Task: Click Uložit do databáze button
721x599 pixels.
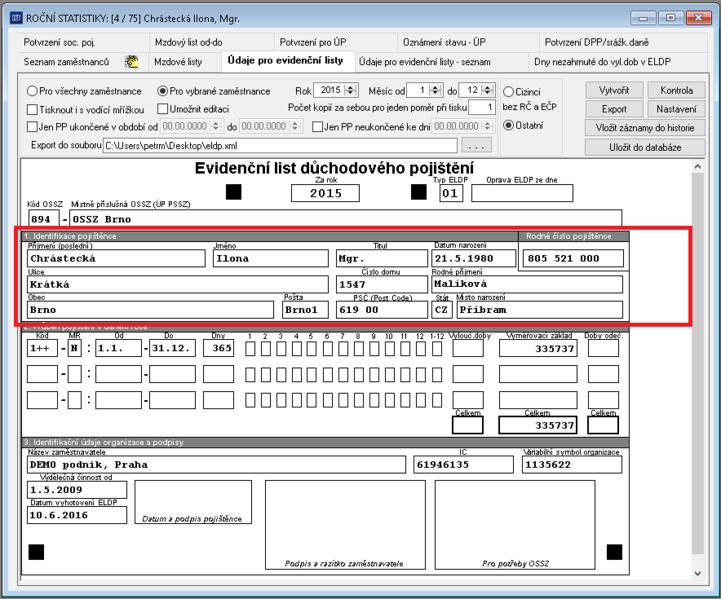Action: 645,148
